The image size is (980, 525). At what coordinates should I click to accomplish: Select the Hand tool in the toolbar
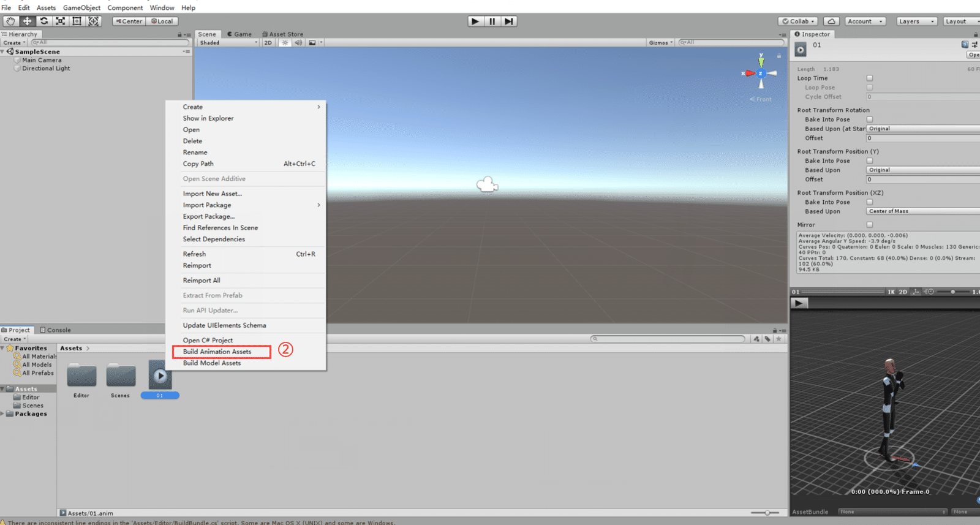pos(10,21)
